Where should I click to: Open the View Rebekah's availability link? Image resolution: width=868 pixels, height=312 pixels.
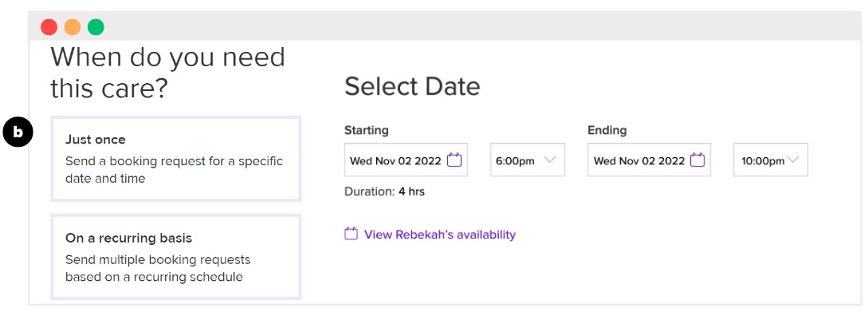pos(439,235)
